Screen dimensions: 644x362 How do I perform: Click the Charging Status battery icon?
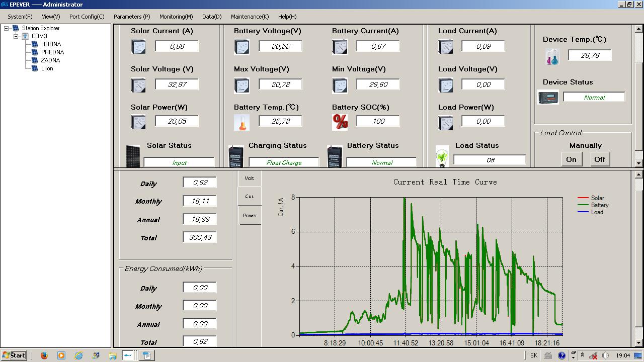click(x=236, y=157)
